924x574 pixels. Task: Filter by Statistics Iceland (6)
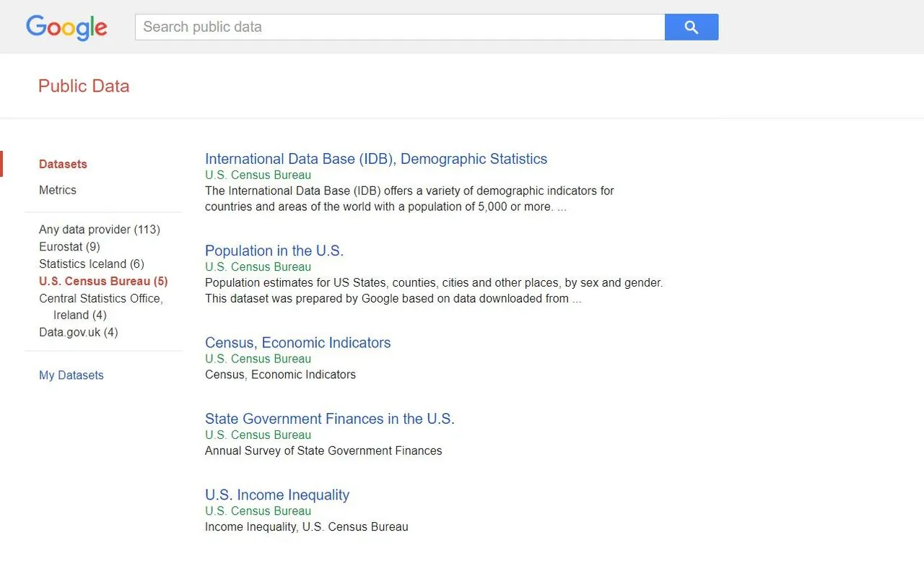coord(92,264)
